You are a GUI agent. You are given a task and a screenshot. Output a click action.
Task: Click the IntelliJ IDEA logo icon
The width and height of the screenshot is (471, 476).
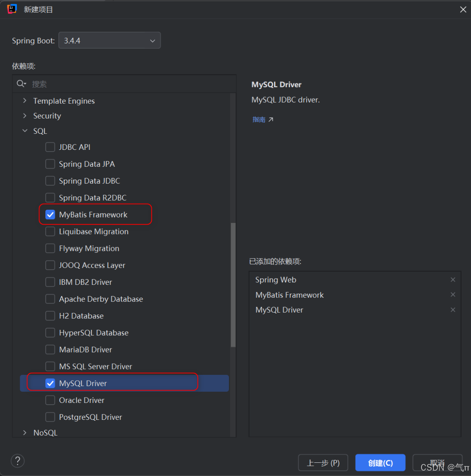(x=12, y=9)
